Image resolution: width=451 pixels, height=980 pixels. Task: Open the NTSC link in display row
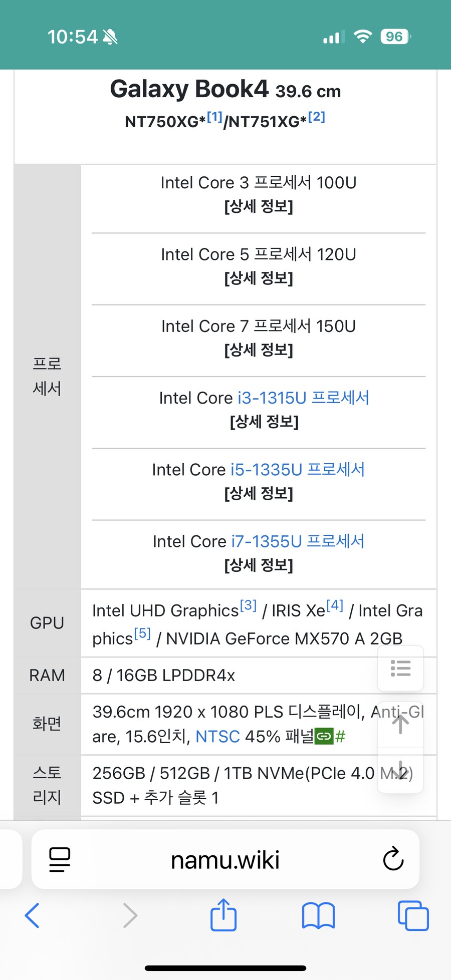tap(217, 737)
